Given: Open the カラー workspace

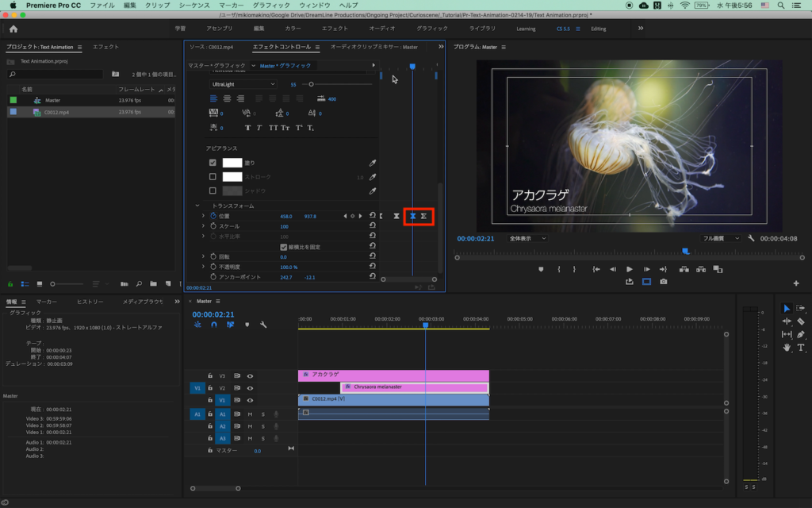Looking at the screenshot, I should click(293, 29).
